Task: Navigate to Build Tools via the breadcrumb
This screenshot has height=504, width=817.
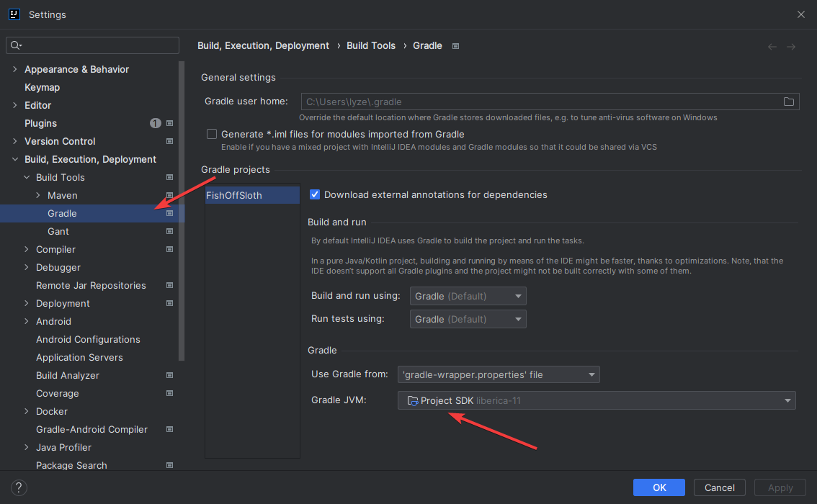Action: tap(371, 45)
